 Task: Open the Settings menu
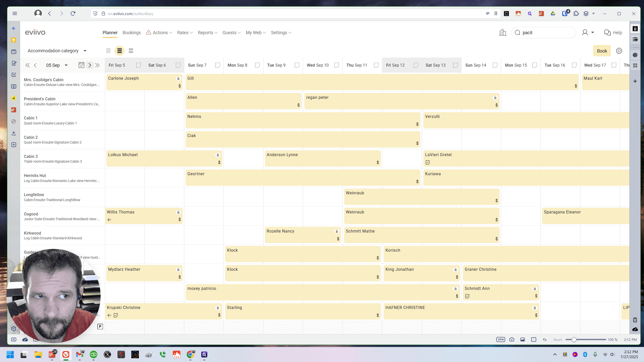pyautogui.click(x=281, y=33)
